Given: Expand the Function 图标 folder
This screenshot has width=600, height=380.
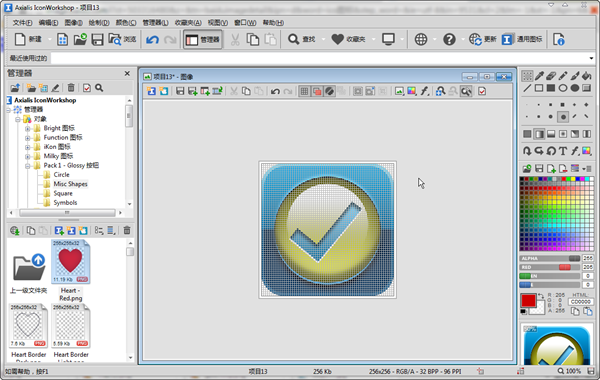Looking at the screenshot, I should (x=28, y=138).
